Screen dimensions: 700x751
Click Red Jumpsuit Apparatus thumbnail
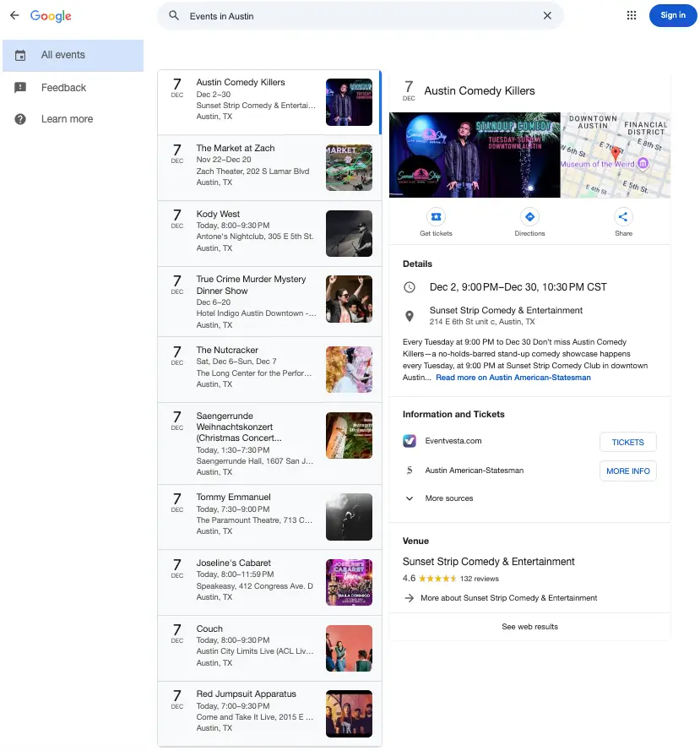click(x=349, y=714)
